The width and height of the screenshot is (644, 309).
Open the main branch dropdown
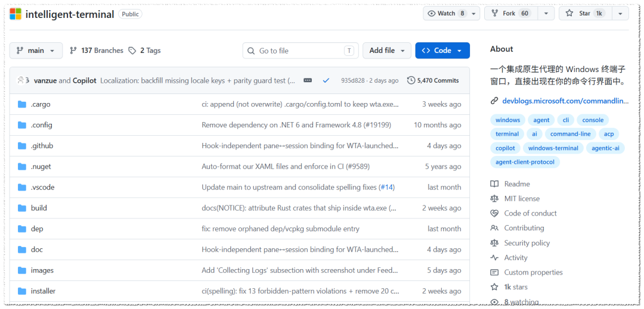(x=36, y=51)
